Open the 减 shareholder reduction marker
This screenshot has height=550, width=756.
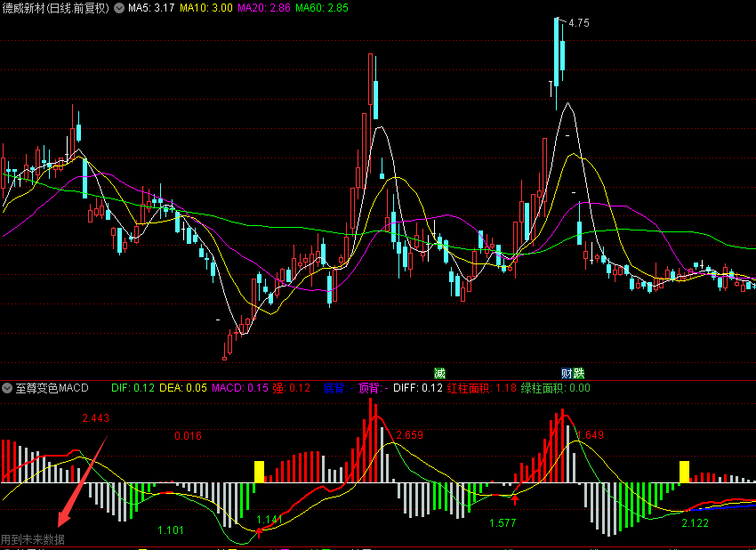pos(439,373)
